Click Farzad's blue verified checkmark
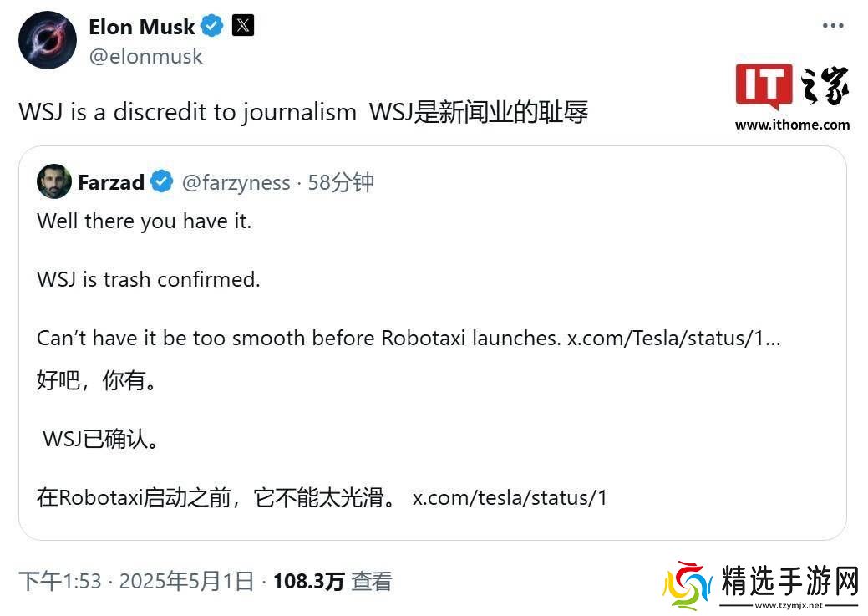Screen dimensions: 868x616 [162, 181]
